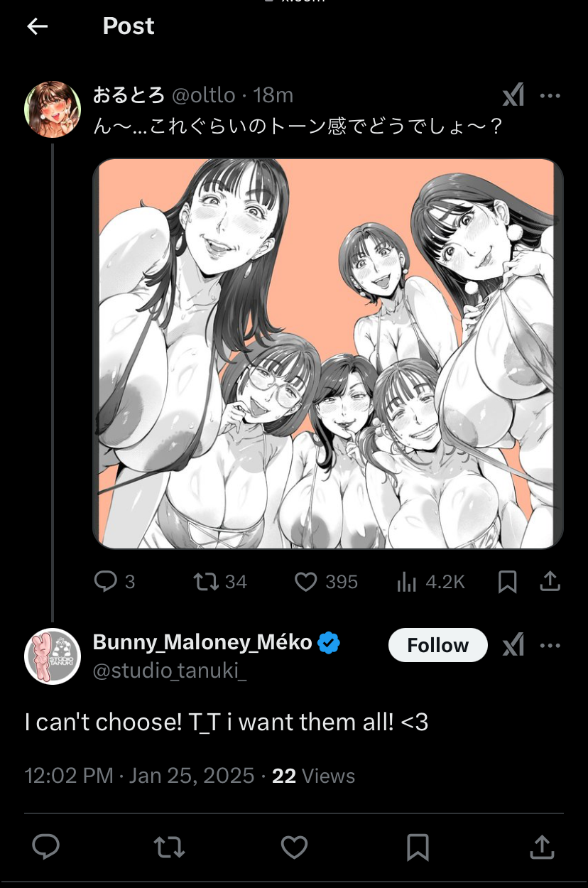This screenshot has height=888, width=588.
Task: Click the Grok icon on おるとろ's post
Action: click(x=513, y=94)
